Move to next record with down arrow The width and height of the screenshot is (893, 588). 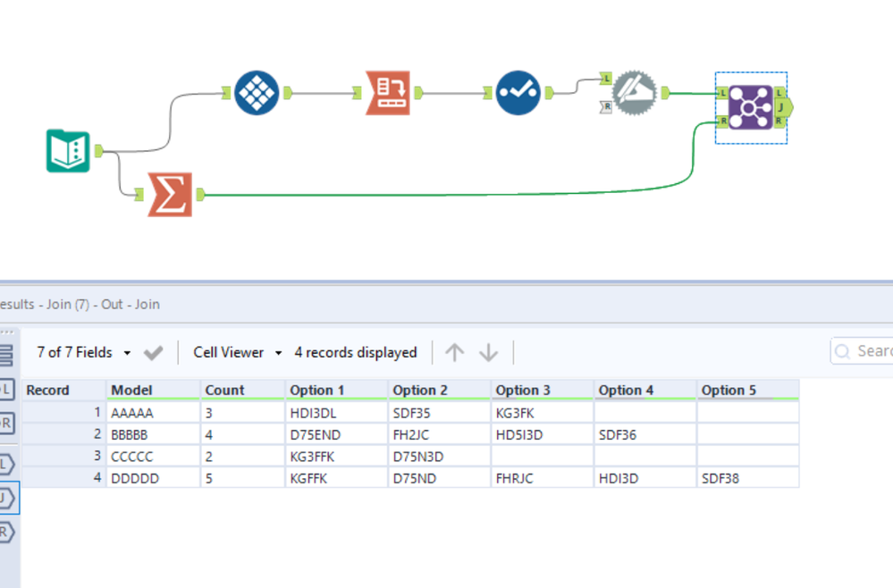(489, 352)
